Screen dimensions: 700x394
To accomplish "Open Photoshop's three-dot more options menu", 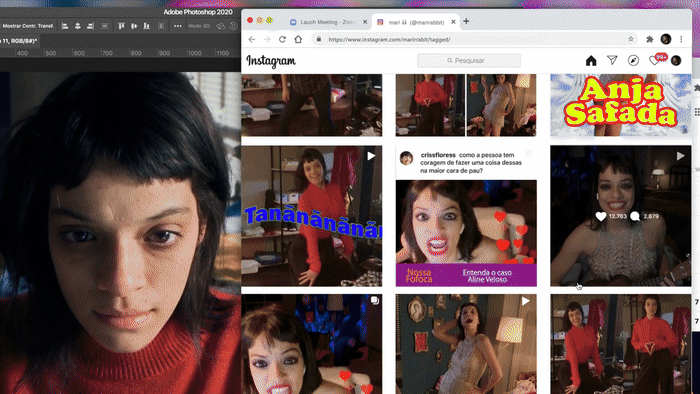I will [178, 26].
